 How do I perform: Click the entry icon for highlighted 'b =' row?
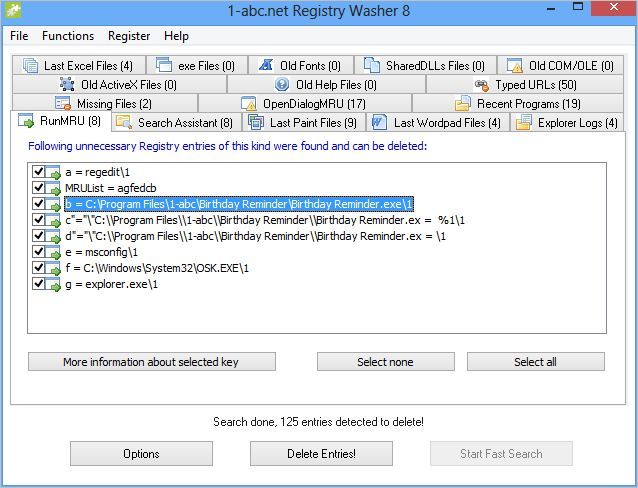tap(53, 204)
